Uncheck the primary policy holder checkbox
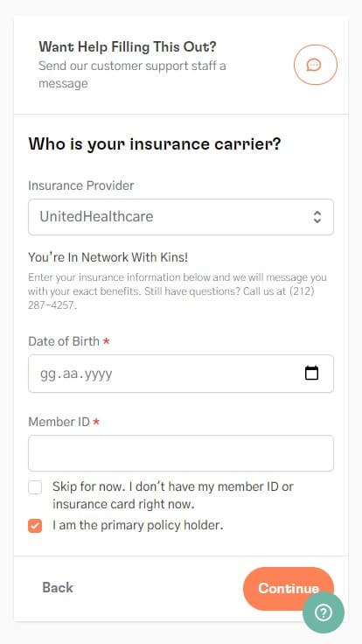This screenshot has height=644, width=362. tap(35, 526)
